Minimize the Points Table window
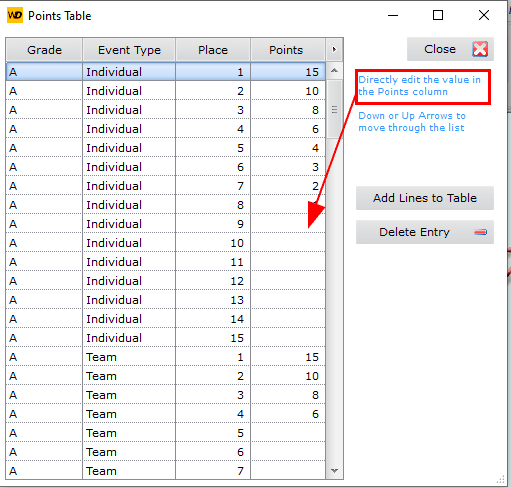This screenshot has width=511, height=488. click(393, 15)
